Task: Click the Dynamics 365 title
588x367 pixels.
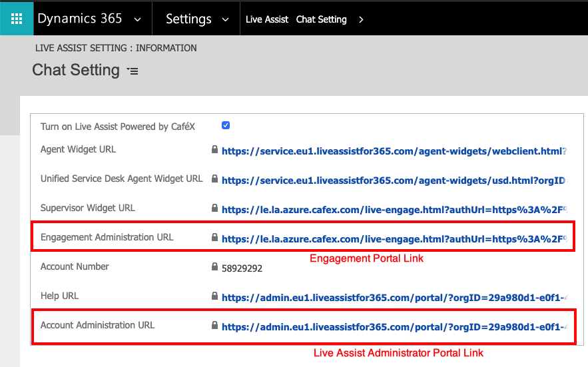Action: tap(80, 19)
